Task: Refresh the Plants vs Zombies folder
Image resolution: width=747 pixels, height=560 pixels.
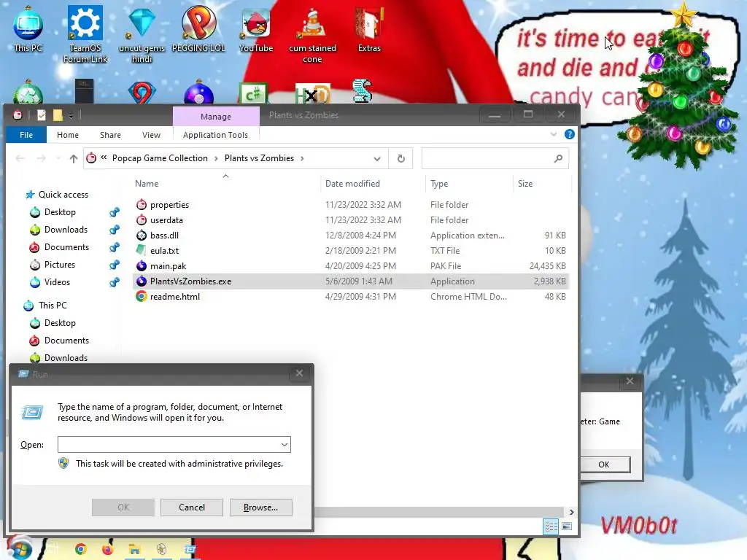Action: (401, 158)
